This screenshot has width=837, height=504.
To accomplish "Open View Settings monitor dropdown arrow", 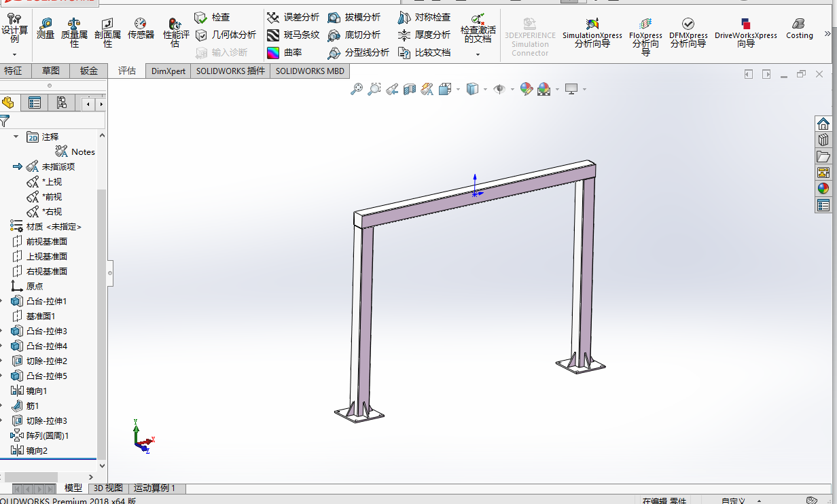I will (584, 89).
